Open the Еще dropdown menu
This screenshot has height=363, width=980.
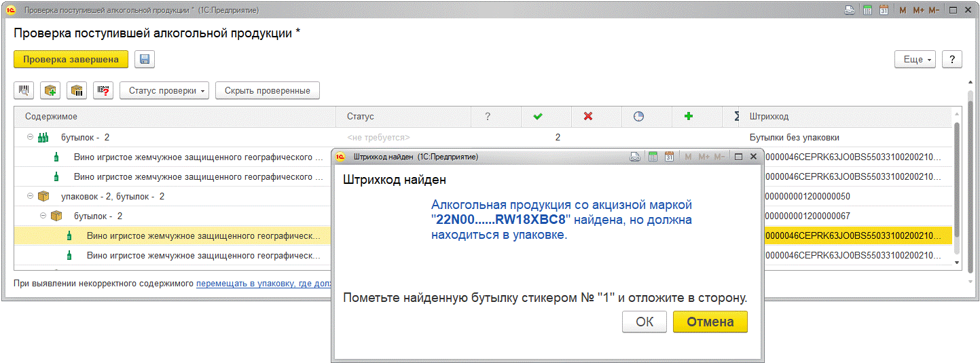[x=915, y=60]
